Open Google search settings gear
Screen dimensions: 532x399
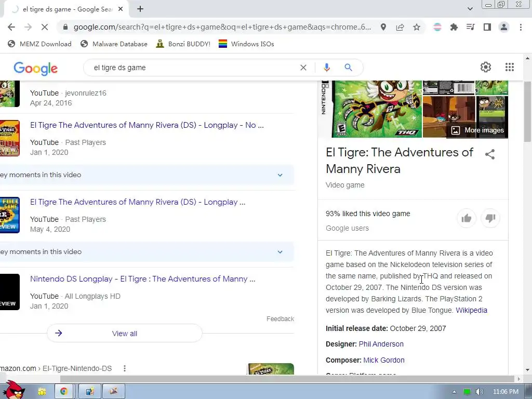[486, 67]
